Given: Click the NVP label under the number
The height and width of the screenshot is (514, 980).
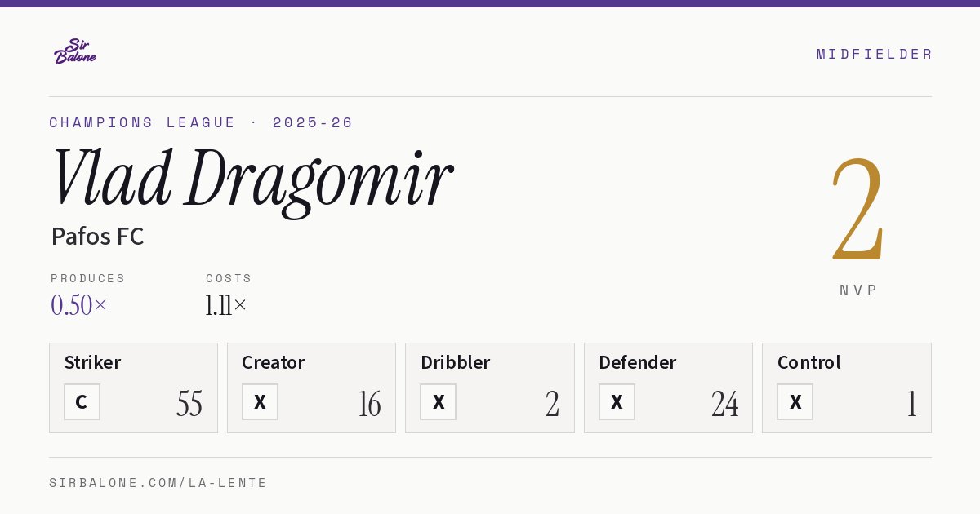Looking at the screenshot, I should point(858,290).
